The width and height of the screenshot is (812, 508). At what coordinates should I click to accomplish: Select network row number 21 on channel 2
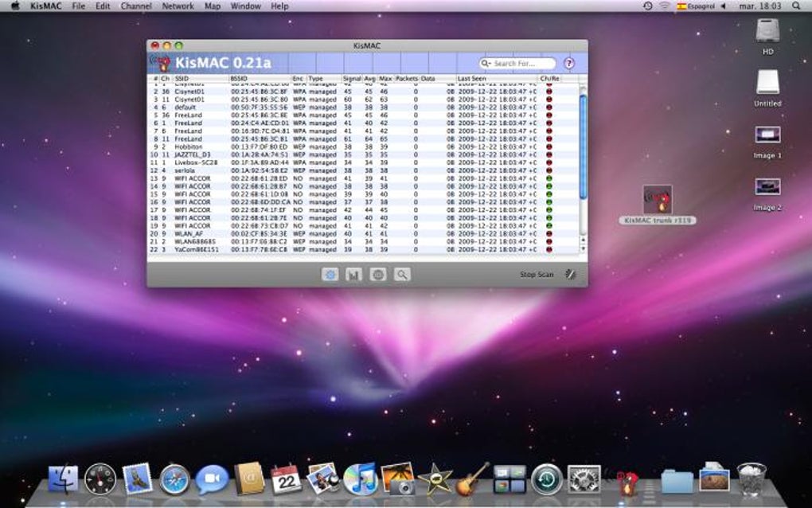click(363, 241)
